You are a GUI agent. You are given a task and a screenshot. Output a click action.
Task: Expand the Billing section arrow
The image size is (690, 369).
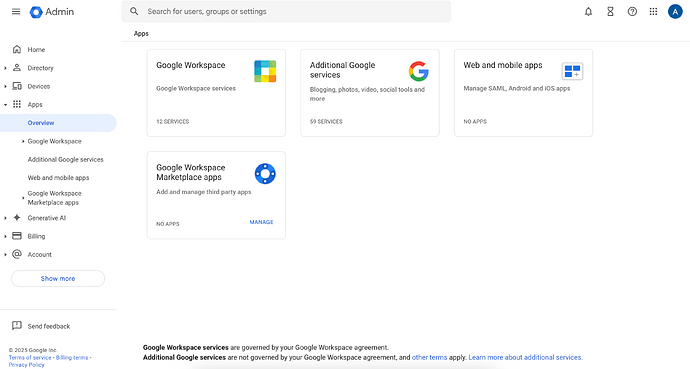(x=5, y=237)
